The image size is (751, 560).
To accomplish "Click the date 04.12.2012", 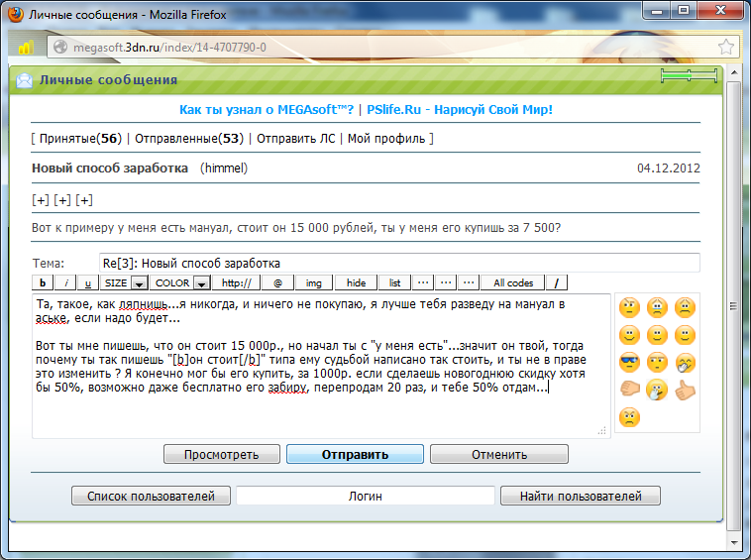I will 669,168.
